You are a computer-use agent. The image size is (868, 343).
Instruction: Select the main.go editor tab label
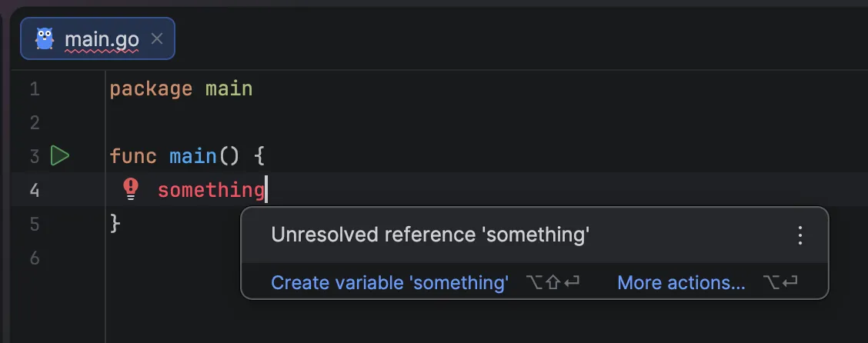pyautogui.click(x=102, y=38)
